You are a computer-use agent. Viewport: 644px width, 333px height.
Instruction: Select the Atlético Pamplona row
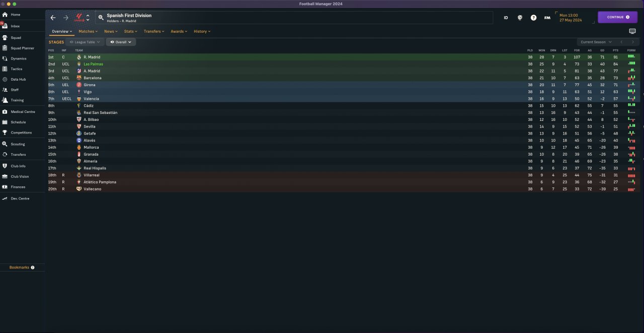(x=344, y=182)
